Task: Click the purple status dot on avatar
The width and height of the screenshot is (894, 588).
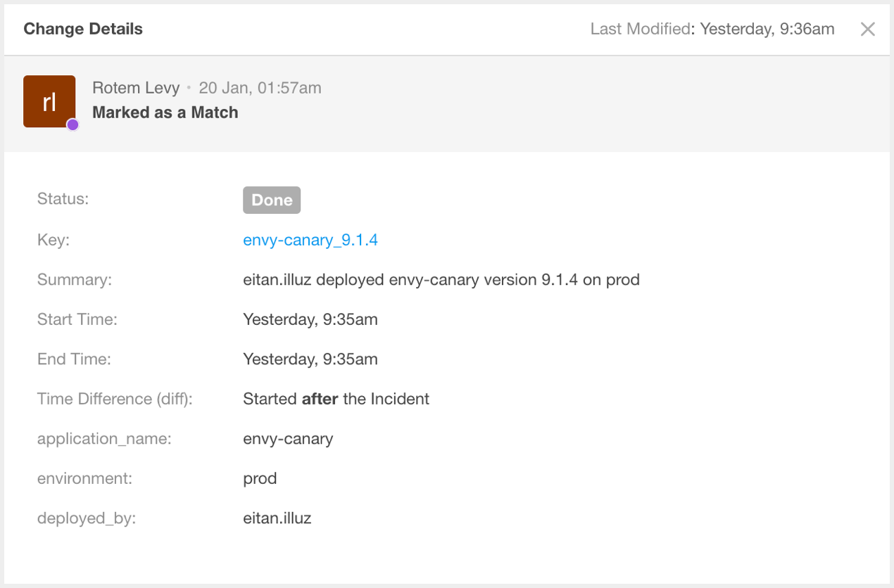Action: pos(73,124)
